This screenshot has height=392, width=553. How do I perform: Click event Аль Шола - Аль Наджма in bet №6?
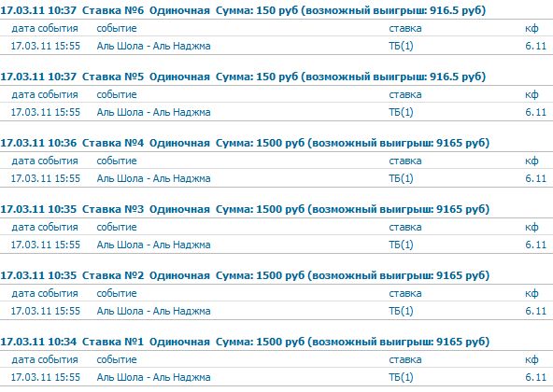click(x=154, y=46)
